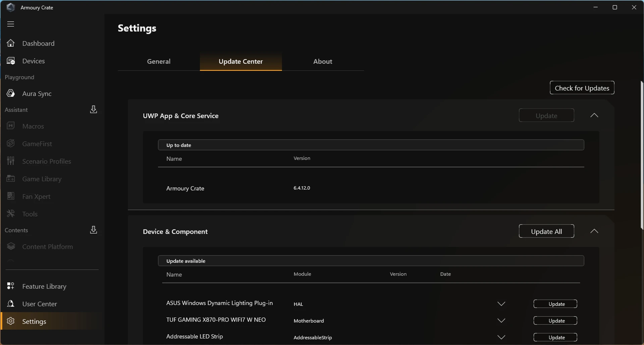Open the Macros icon
Viewport: 644px width, 345px height.
tap(11, 126)
